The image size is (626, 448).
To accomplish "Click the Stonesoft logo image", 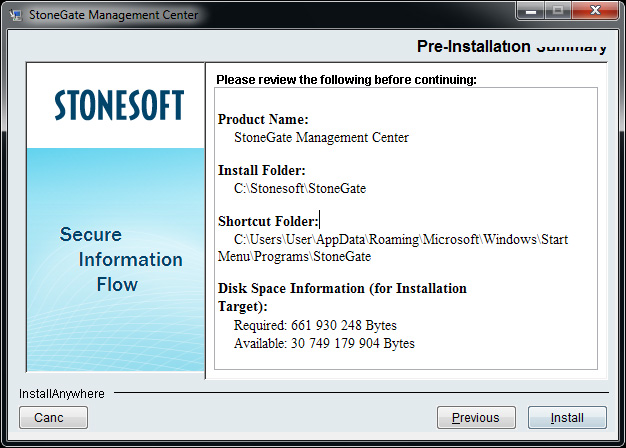I will click(x=120, y=105).
